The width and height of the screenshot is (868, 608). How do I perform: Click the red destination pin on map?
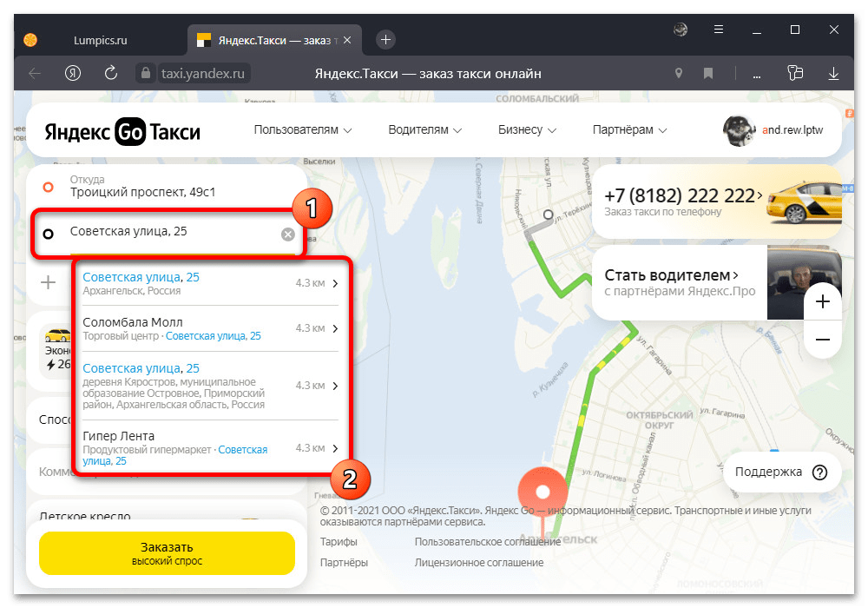point(543,492)
